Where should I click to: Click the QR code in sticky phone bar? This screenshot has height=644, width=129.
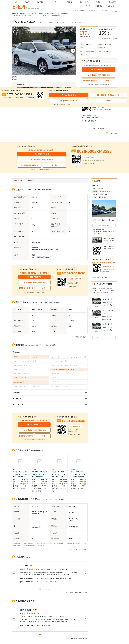pyautogui.click(x=40, y=95)
